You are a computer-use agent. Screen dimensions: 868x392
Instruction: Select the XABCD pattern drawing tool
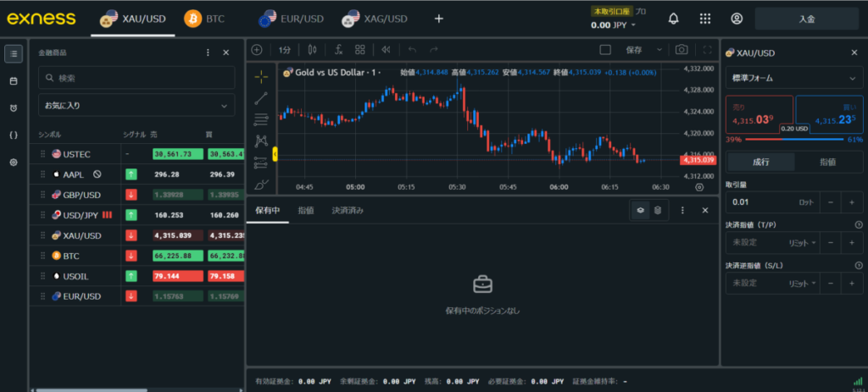pos(261,141)
